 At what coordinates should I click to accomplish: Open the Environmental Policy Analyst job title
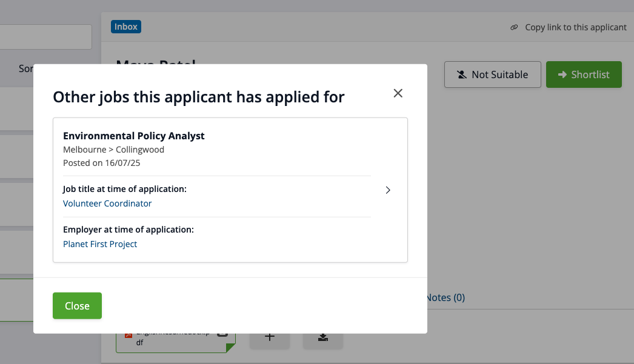[x=134, y=136]
